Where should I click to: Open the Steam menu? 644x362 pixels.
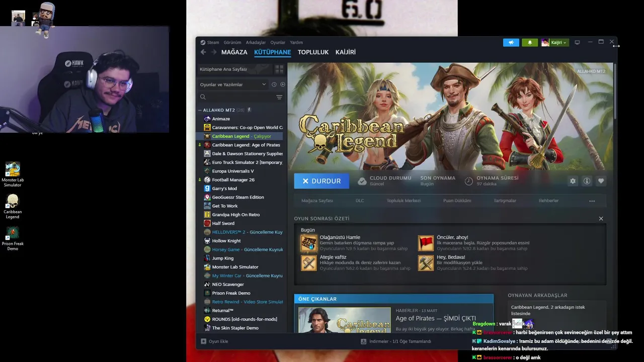click(x=210, y=42)
